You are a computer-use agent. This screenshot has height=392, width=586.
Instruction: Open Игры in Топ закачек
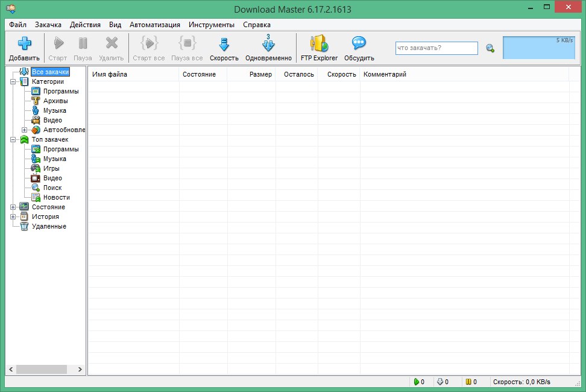(x=51, y=168)
